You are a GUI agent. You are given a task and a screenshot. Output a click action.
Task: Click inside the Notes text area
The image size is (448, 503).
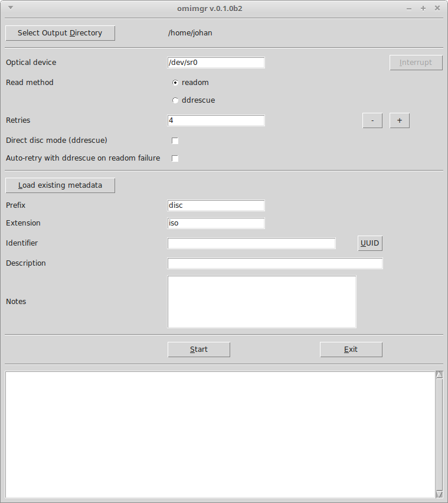(261, 302)
